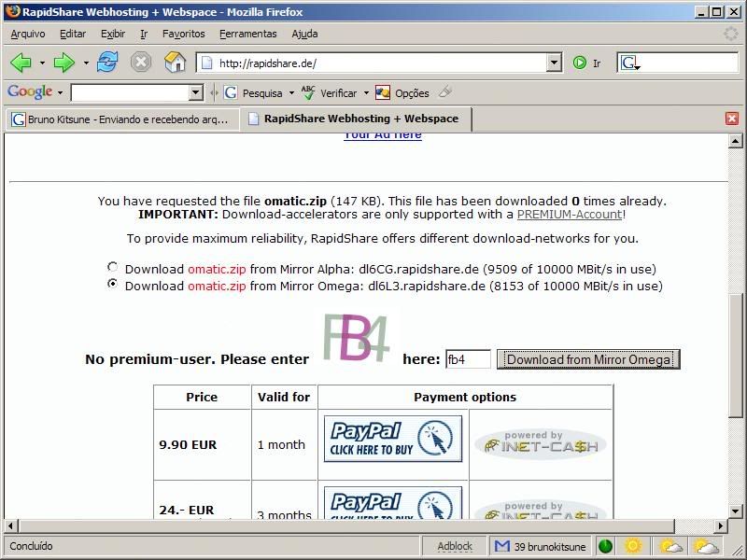The image size is (747, 560).
Task: Click the sunny weather icon in status bar
Action: (x=633, y=546)
